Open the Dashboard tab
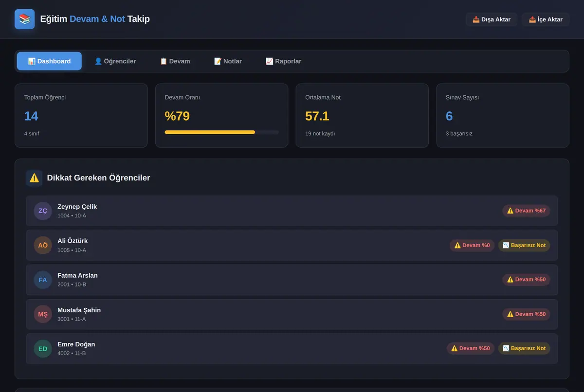This screenshot has height=392, width=584. click(49, 61)
